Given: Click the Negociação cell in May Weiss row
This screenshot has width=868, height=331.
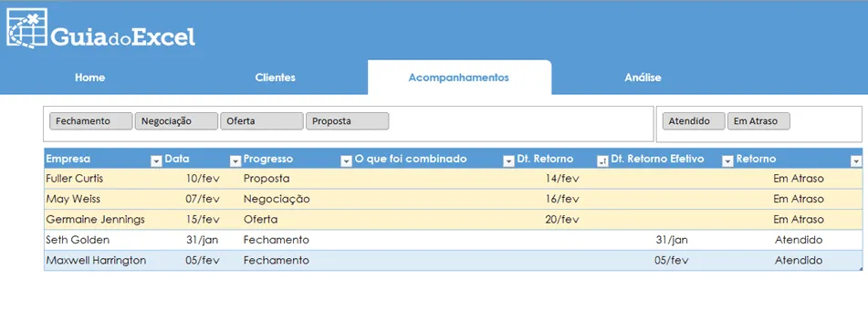Looking at the screenshot, I should coord(298,199).
